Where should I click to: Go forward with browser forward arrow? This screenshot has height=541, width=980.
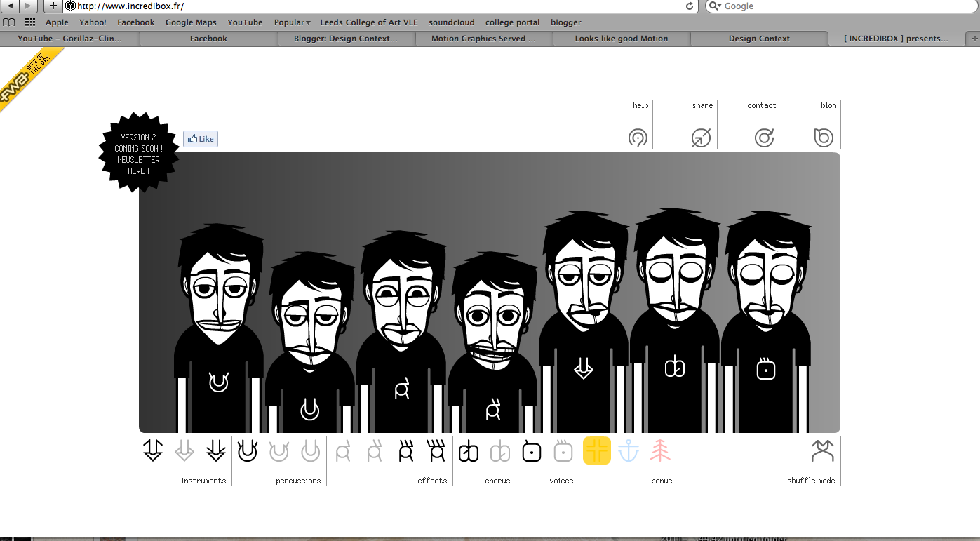27,6
